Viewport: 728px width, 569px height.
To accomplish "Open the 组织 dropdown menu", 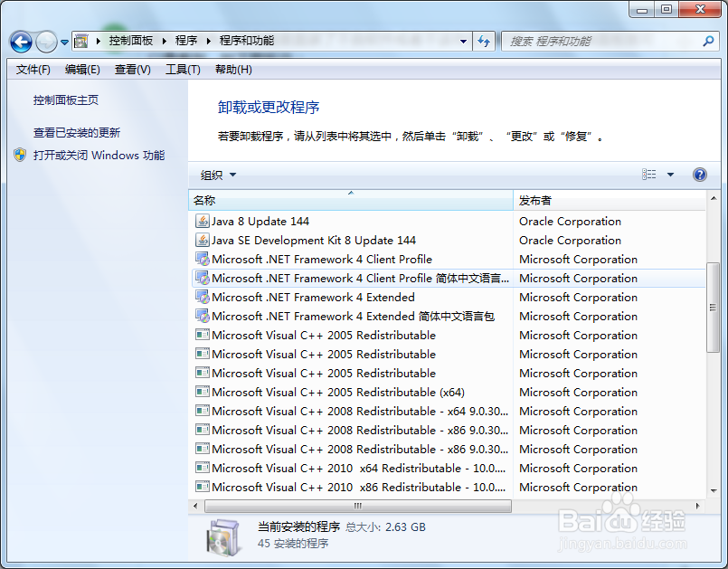I will 218,175.
